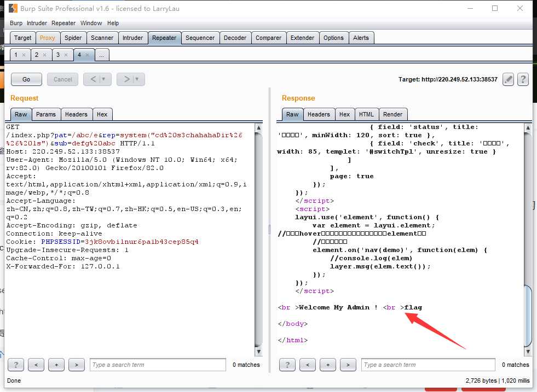Switch to the Scanner tool tab
537x392 pixels.
[102, 38]
